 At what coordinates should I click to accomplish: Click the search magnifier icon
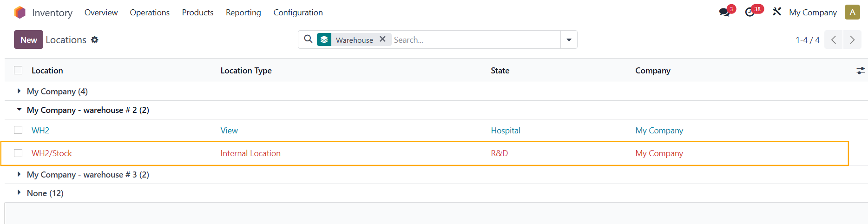click(x=308, y=40)
